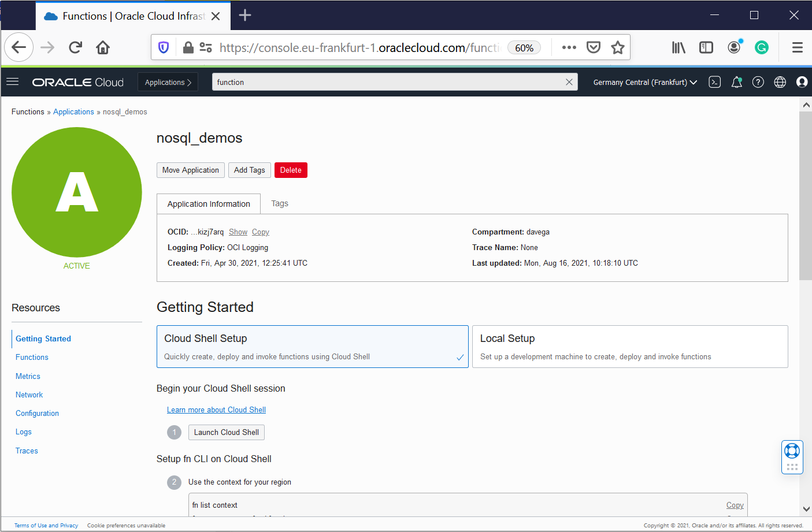The width and height of the screenshot is (812, 532).
Task: Open Logs in the Resources list
Action: pos(24,431)
